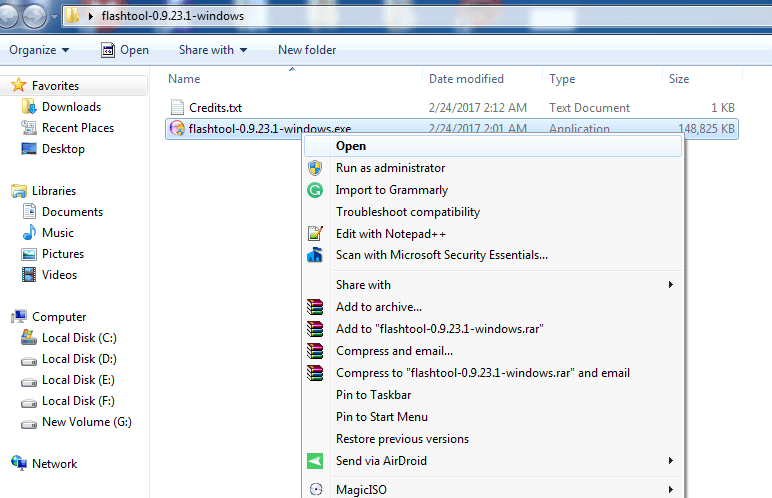This screenshot has width=772, height=498.
Task: Select Restore previous versions
Action: click(493, 439)
